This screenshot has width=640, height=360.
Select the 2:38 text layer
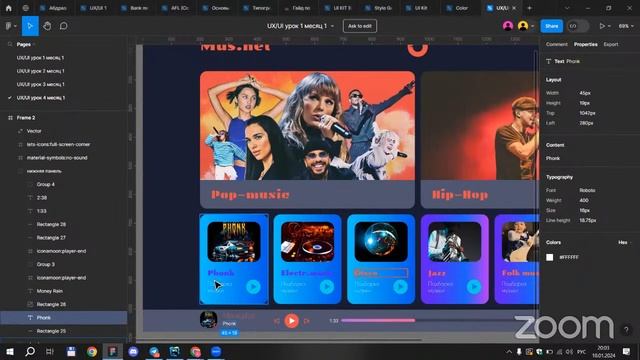[x=42, y=198]
